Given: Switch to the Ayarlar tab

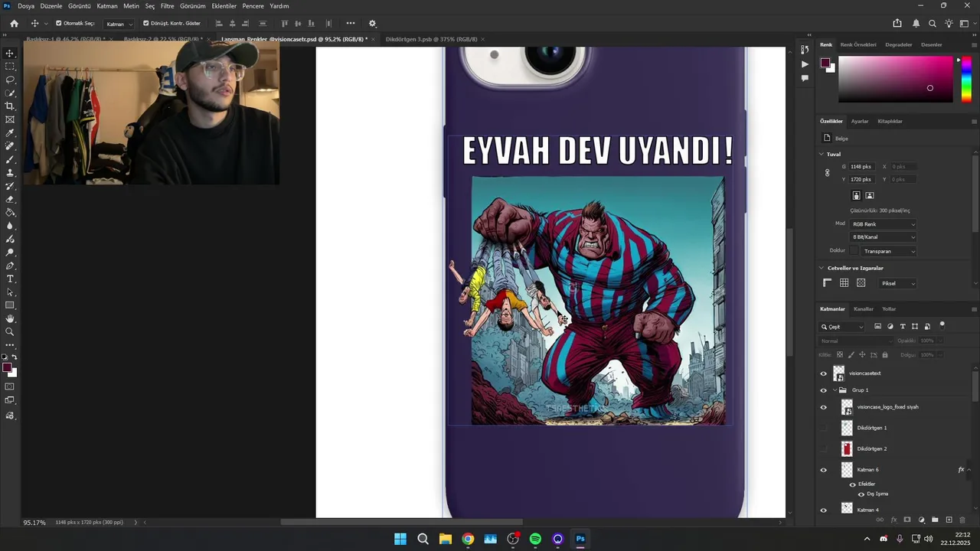Looking at the screenshot, I should click(x=860, y=121).
